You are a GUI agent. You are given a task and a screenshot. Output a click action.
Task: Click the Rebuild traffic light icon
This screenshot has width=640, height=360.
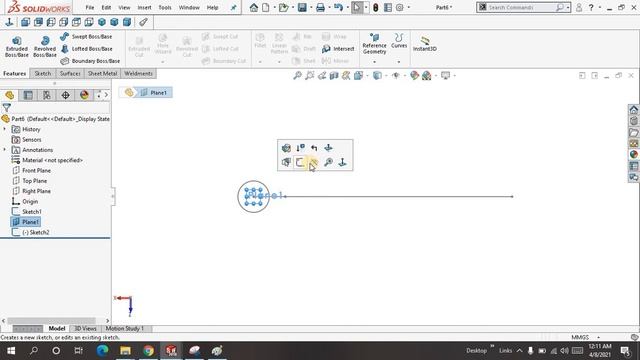pyautogui.click(x=376, y=7)
